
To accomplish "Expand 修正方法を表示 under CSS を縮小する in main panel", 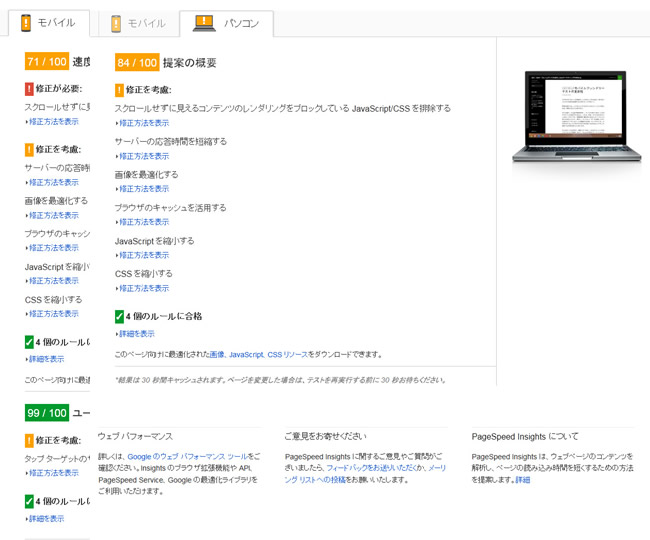I will pyautogui.click(x=143, y=288).
